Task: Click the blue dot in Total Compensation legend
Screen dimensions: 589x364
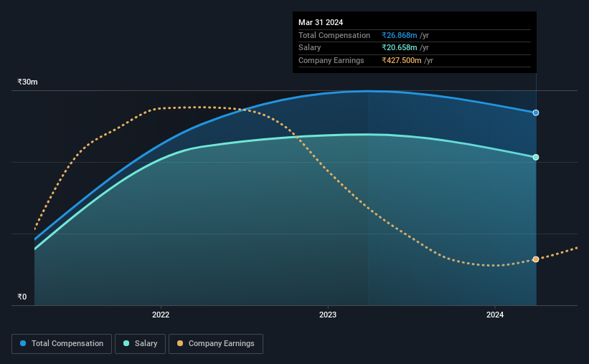Action: click(x=23, y=343)
